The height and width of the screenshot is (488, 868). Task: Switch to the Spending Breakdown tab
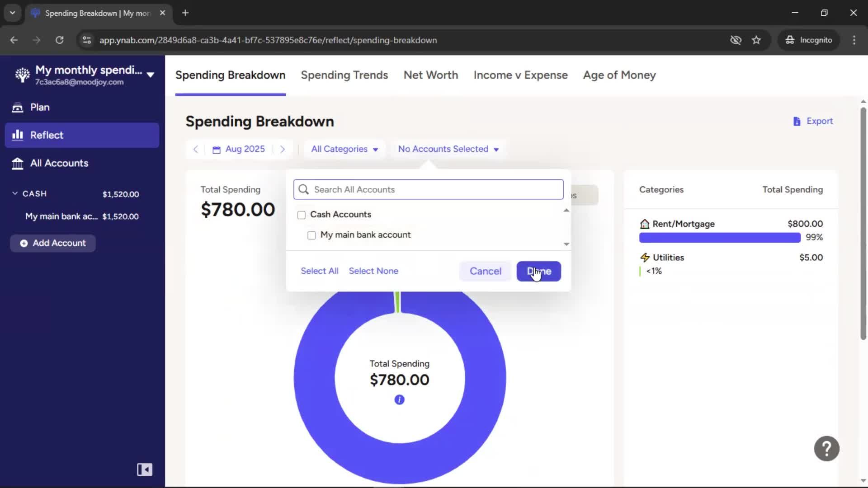(x=230, y=75)
